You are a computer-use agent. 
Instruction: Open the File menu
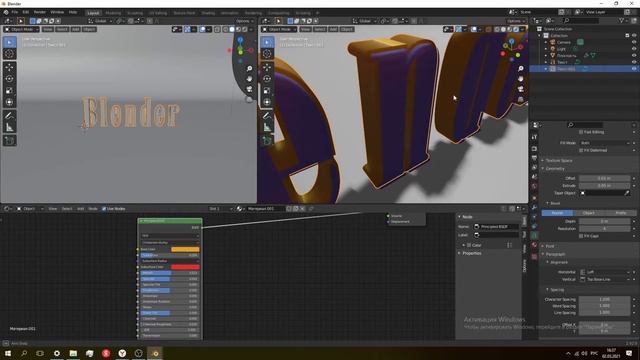click(15, 12)
